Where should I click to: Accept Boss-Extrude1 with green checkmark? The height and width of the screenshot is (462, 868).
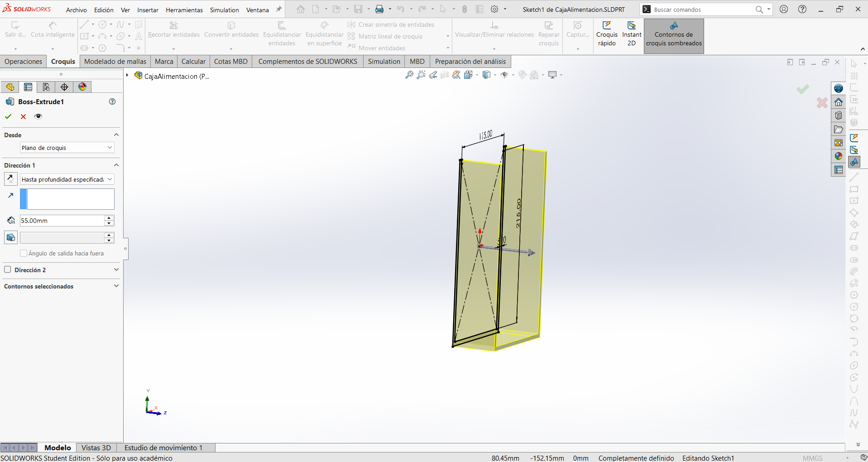(x=8, y=116)
